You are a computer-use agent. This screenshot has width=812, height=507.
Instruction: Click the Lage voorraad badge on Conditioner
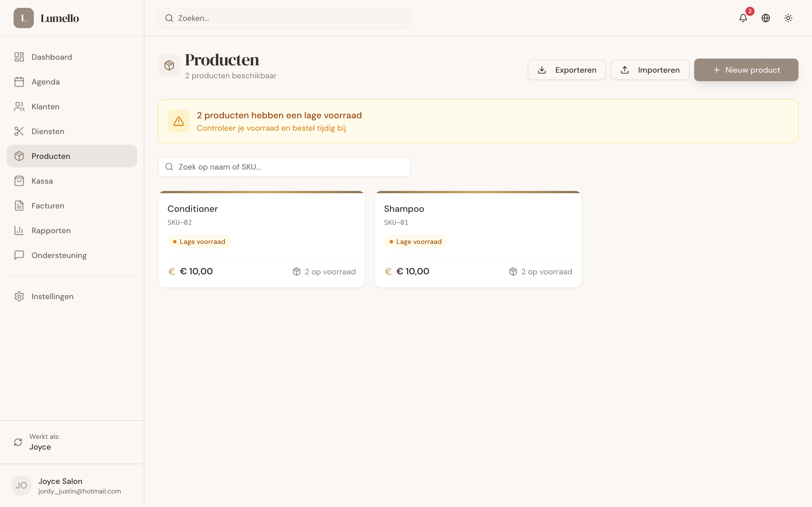pos(199,241)
